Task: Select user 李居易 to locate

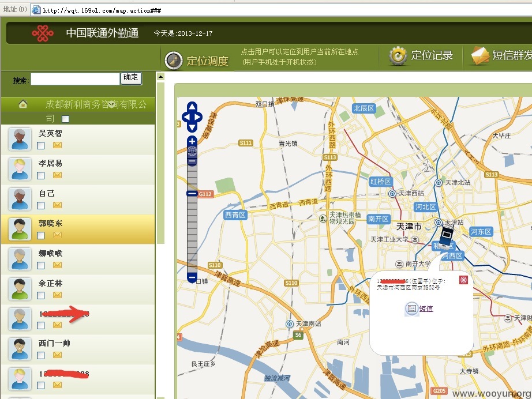Action: pos(50,163)
